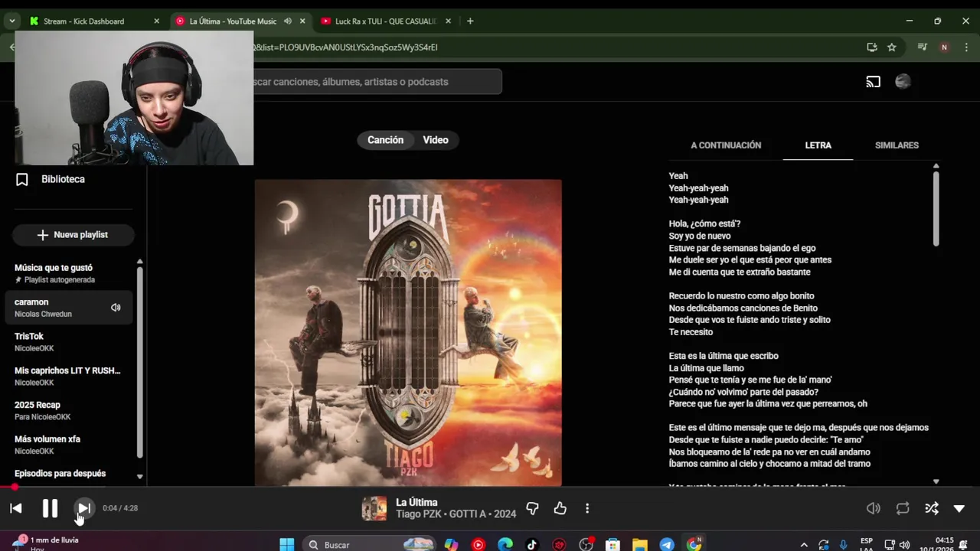Click the lyrics scroll down arrow

point(936,481)
